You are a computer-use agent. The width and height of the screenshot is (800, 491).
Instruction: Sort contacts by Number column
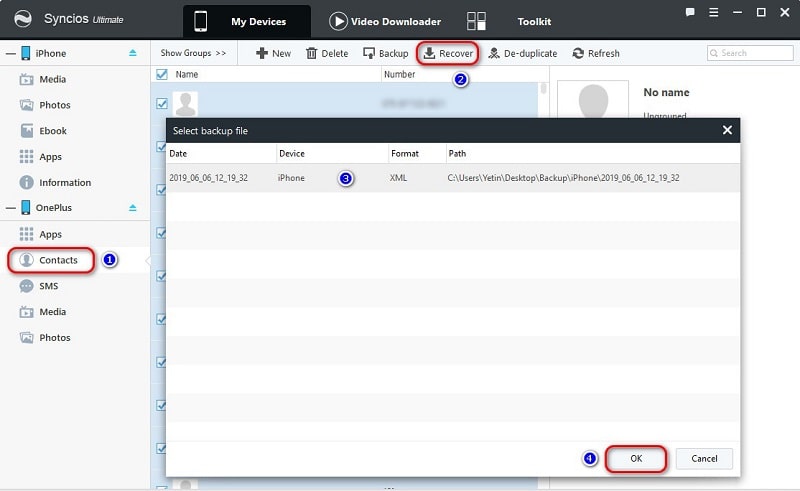pyautogui.click(x=399, y=75)
